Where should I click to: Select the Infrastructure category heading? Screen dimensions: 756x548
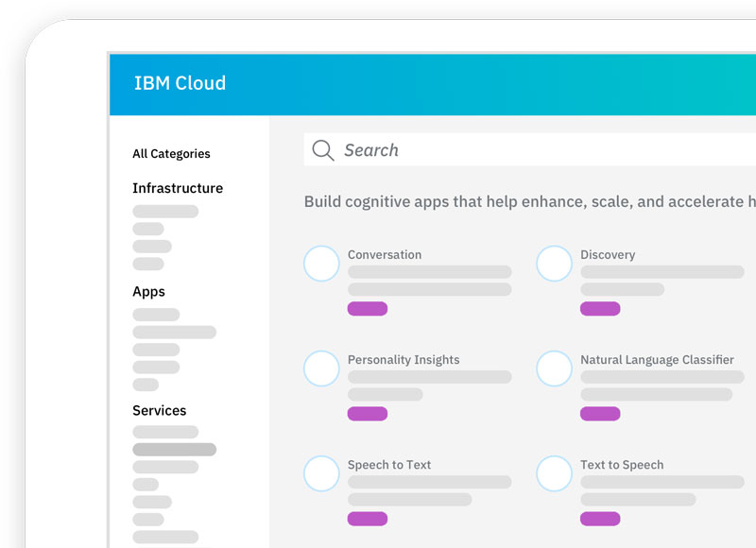click(178, 188)
